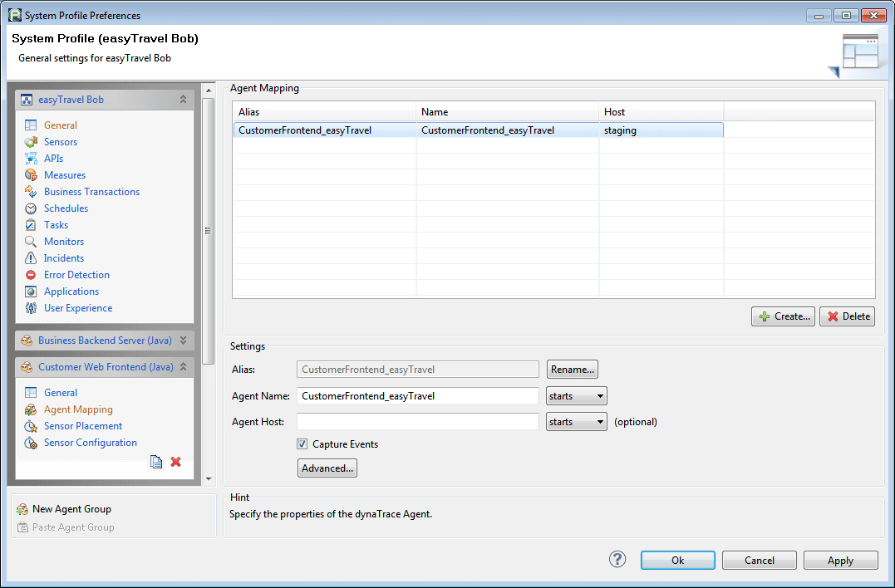Confirm with the Ok button
Image resolution: width=895 pixels, height=588 pixels.
click(677, 560)
